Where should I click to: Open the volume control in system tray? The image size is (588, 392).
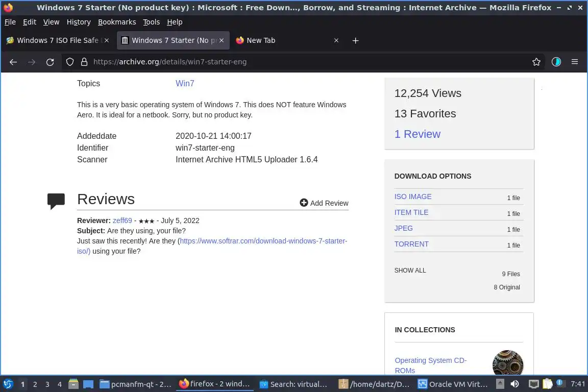[x=515, y=384]
